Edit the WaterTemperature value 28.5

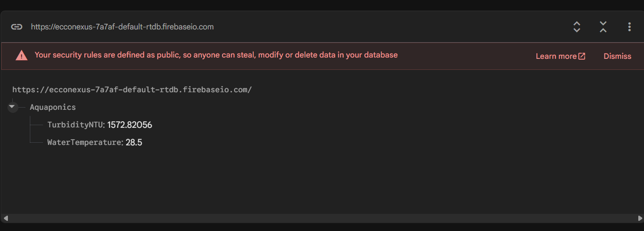[134, 142]
